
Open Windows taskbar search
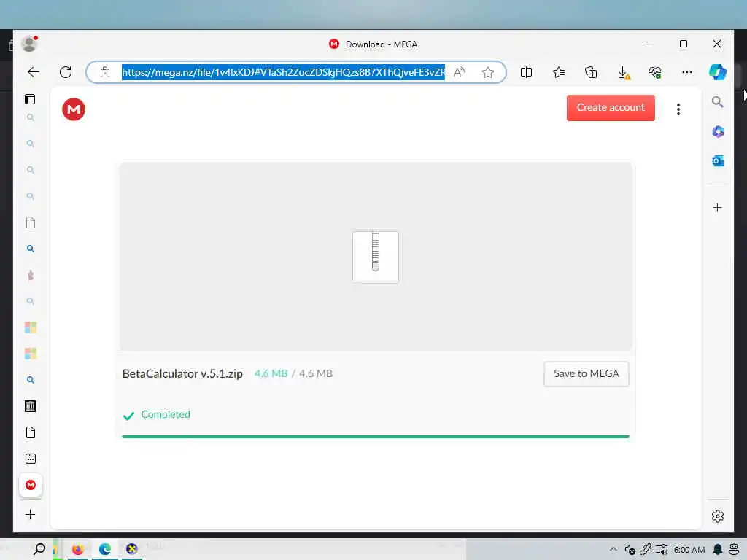click(39, 549)
